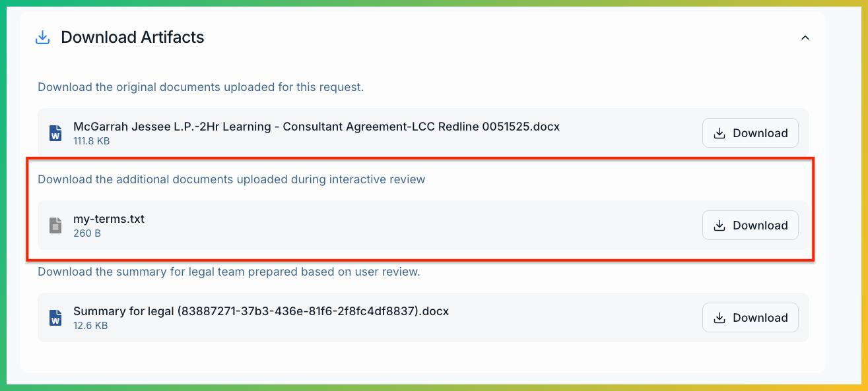The image size is (868, 391).
Task: Click Word icon beside McGarrah Jessee document
Action: click(56, 133)
